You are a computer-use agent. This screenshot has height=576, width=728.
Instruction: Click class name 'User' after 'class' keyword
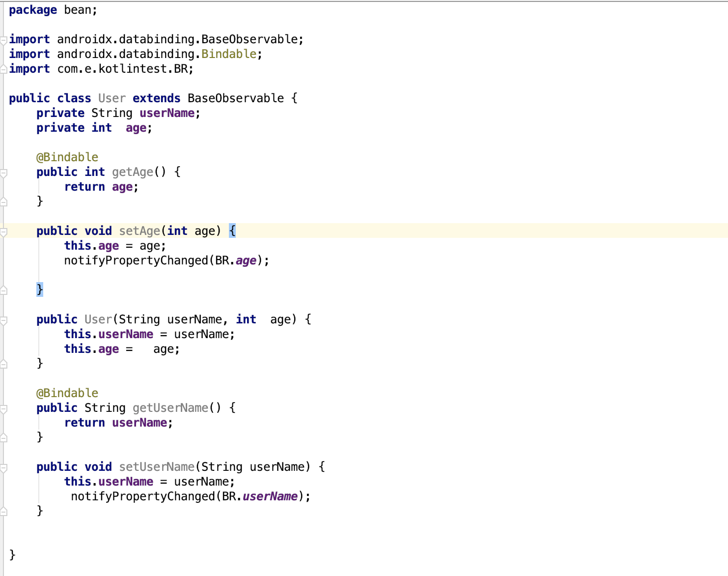coord(112,98)
